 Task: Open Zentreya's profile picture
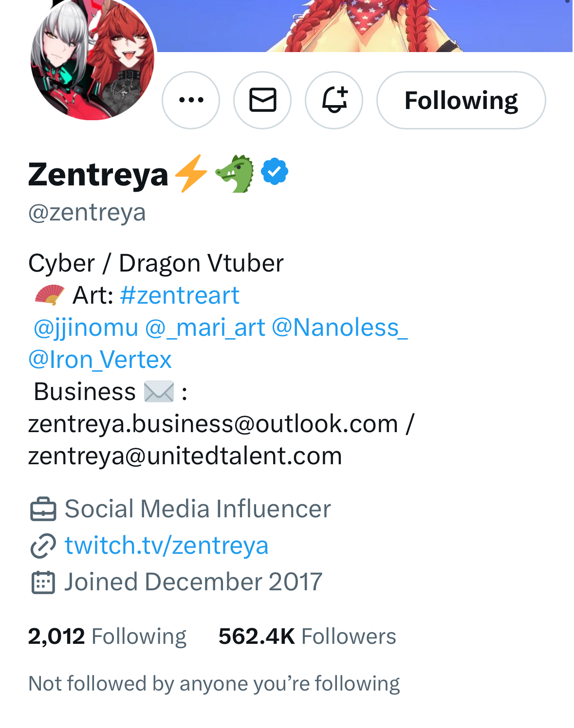(93, 57)
